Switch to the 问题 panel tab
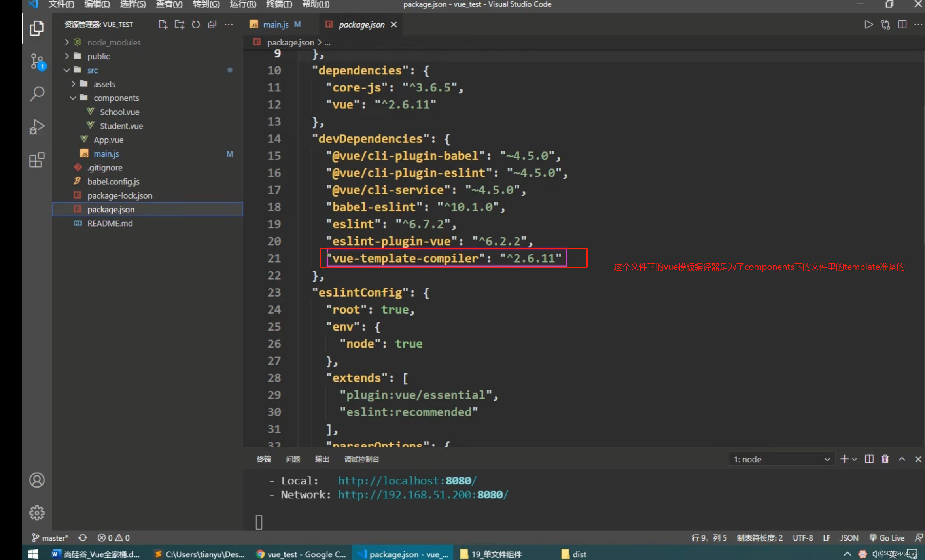This screenshot has width=925, height=560. point(293,459)
